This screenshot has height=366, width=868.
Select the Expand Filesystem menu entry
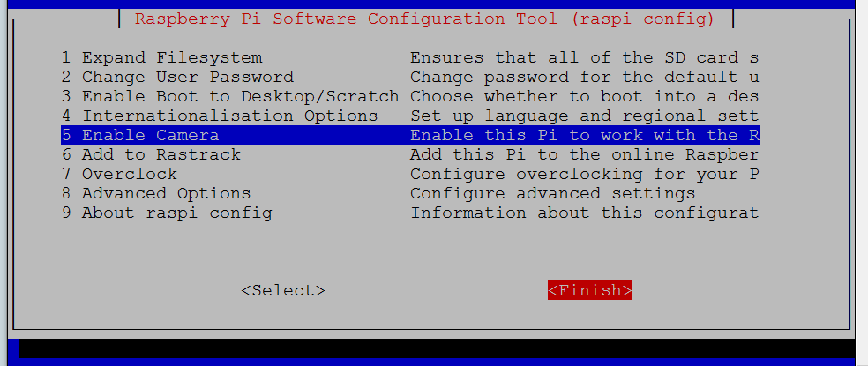(161, 57)
